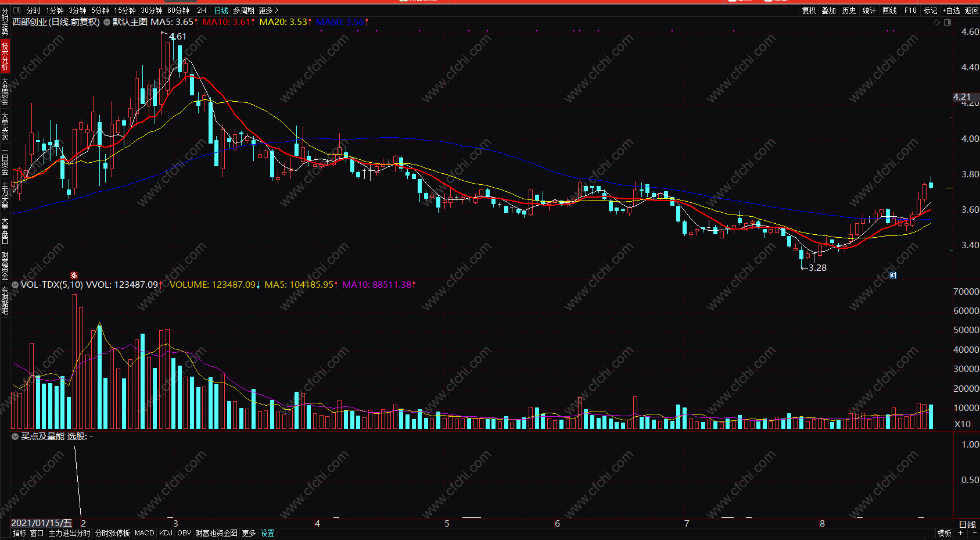Switch to the 2H period
The width and height of the screenshot is (980, 540).
pyautogui.click(x=202, y=10)
